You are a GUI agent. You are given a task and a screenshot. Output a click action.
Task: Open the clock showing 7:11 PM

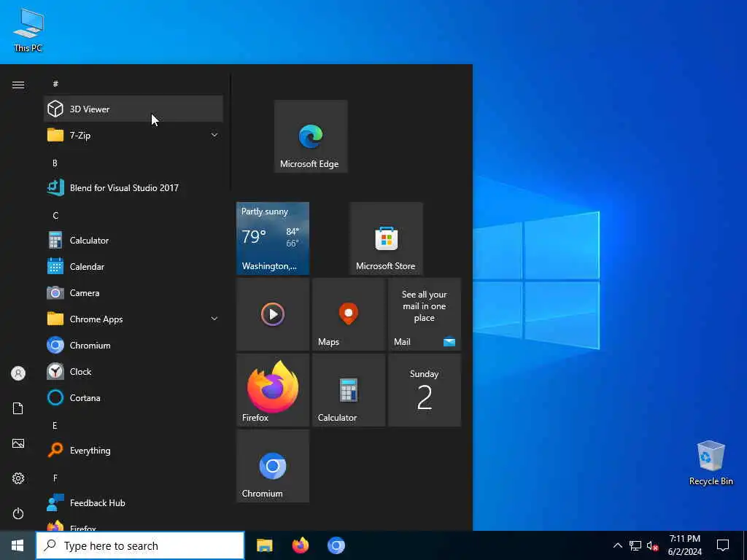pyautogui.click(x=684, y=545)
